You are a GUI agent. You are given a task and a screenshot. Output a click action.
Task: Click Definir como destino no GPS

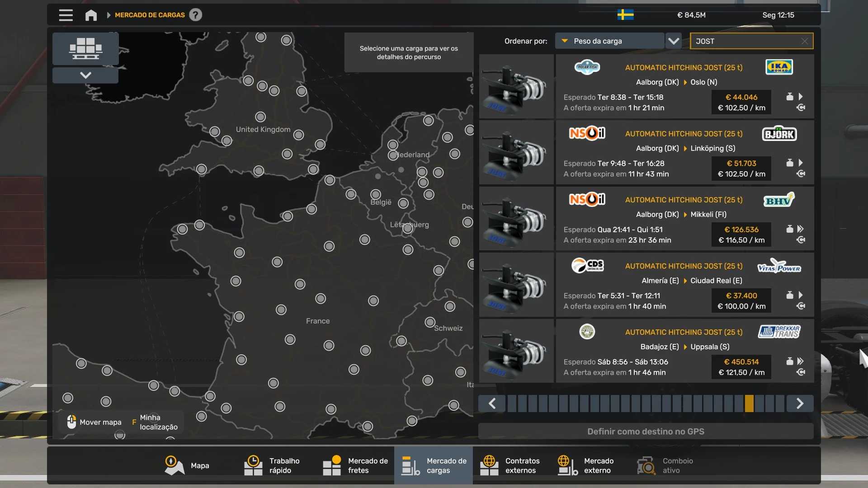click(x=646, y=432)
